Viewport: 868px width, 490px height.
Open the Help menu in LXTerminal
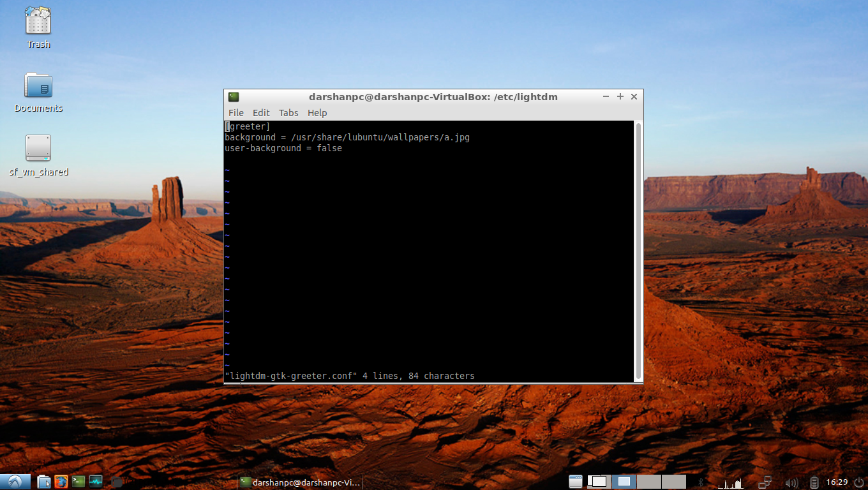click(x=317, y=112)
